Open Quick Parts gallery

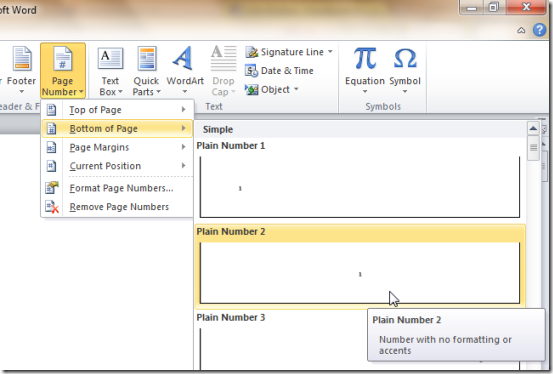146,71
